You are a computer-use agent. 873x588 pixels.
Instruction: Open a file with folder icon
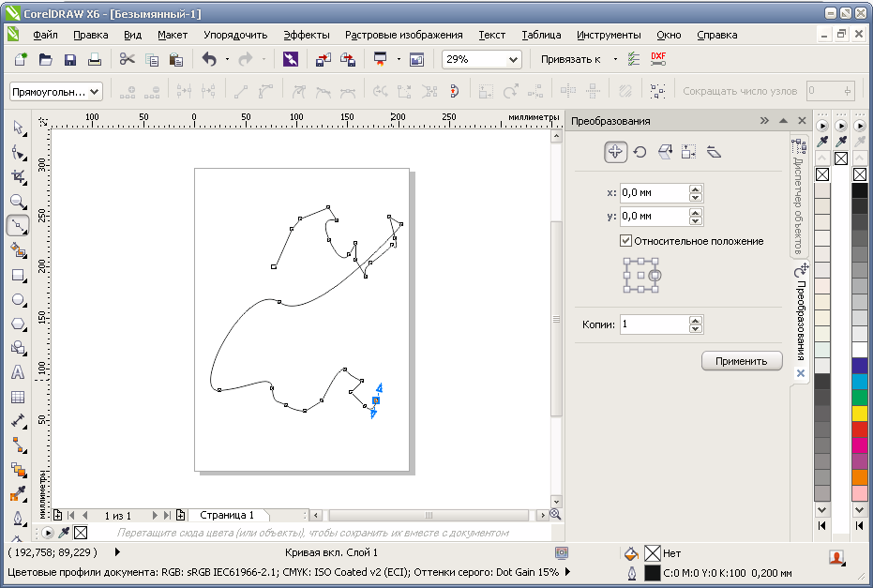(x=45, y=59)
